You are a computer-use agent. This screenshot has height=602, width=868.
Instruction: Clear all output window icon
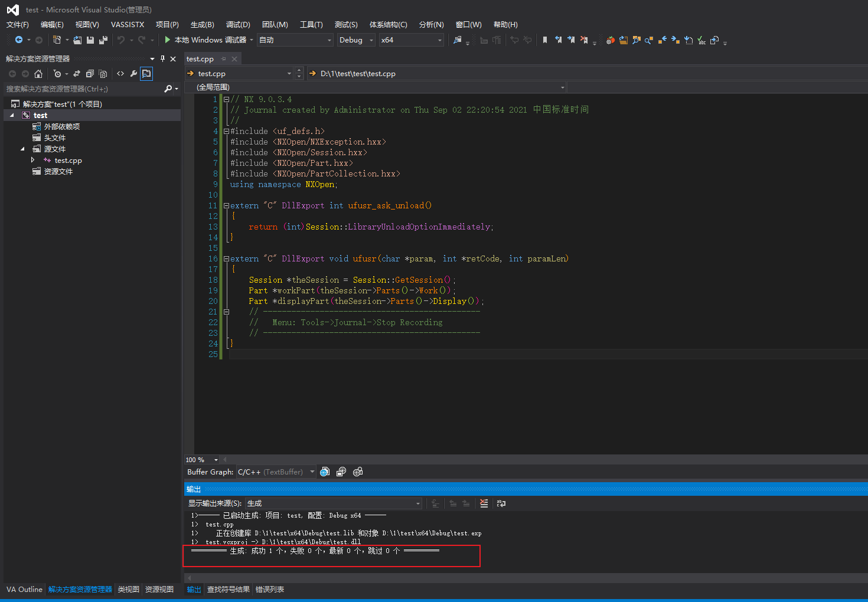484,503
